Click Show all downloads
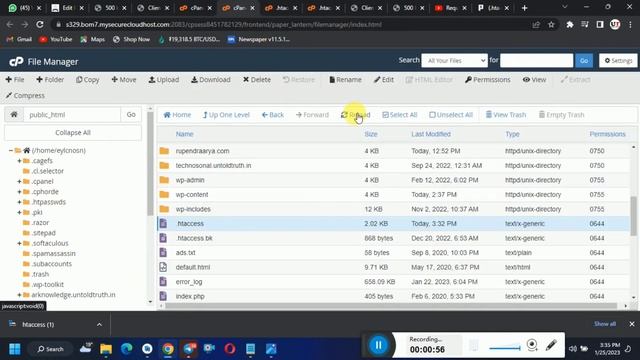 pos(605,324)
